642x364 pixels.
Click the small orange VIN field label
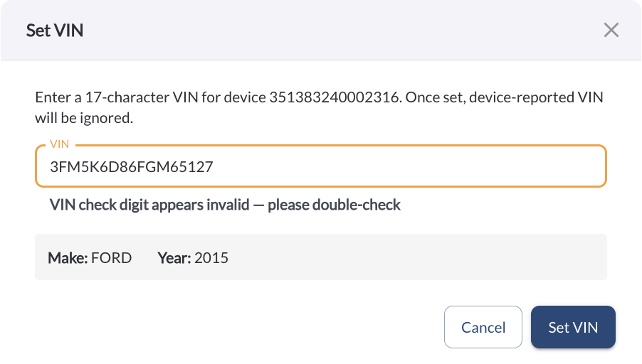point(60,144)
